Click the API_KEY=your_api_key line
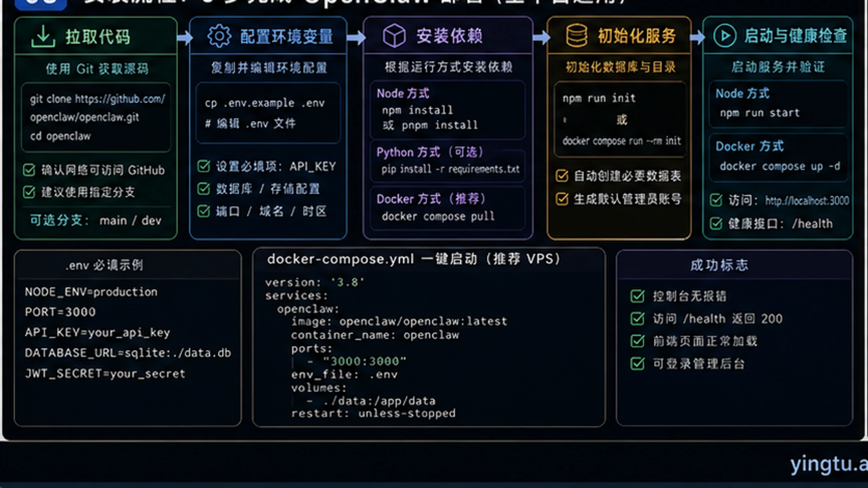The image size is (868, 488). 97,333
